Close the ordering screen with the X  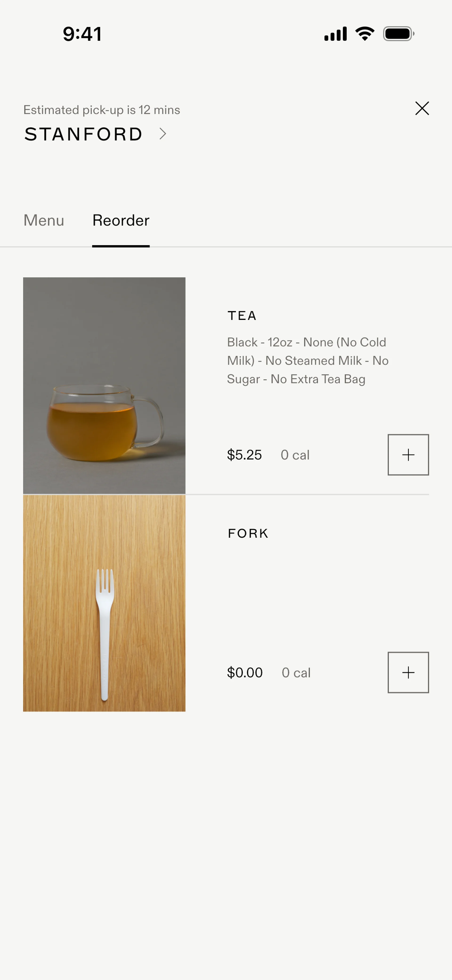coord(422,108)
